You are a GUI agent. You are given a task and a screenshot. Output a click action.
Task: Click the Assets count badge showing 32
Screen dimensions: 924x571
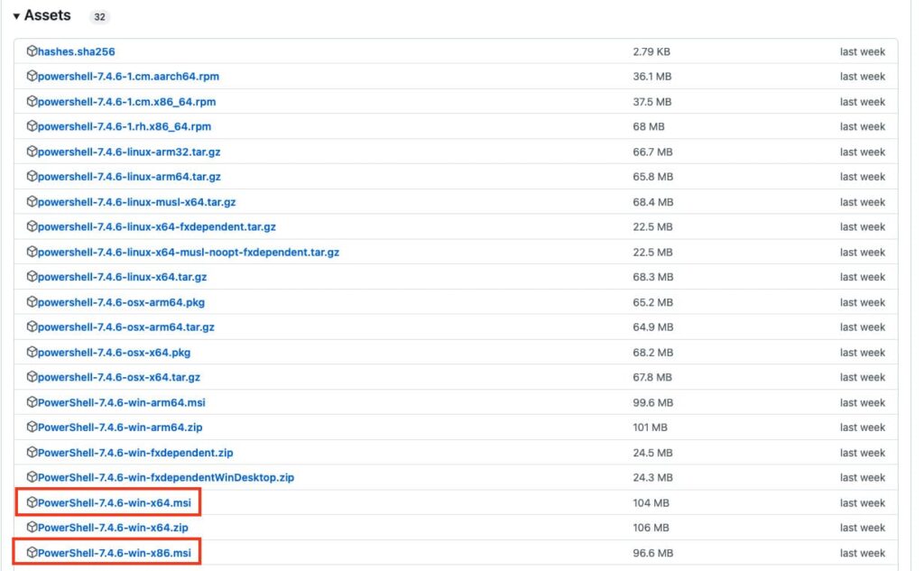pyautogui.click(x=99, y=16)
